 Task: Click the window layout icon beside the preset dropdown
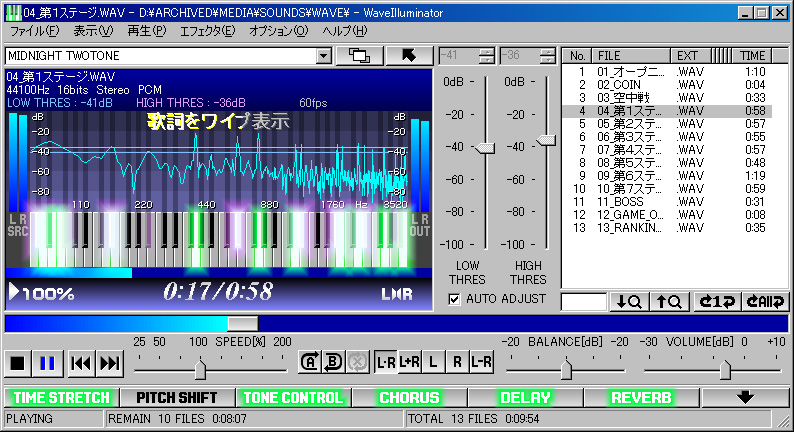(360, 56)
